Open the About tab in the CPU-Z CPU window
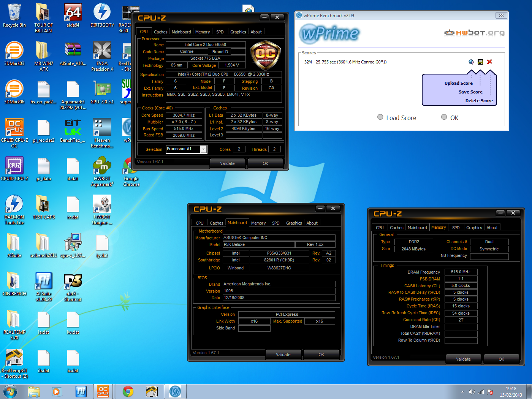Image resolution: width=532 pixels, height=399 pixels. 256,32
